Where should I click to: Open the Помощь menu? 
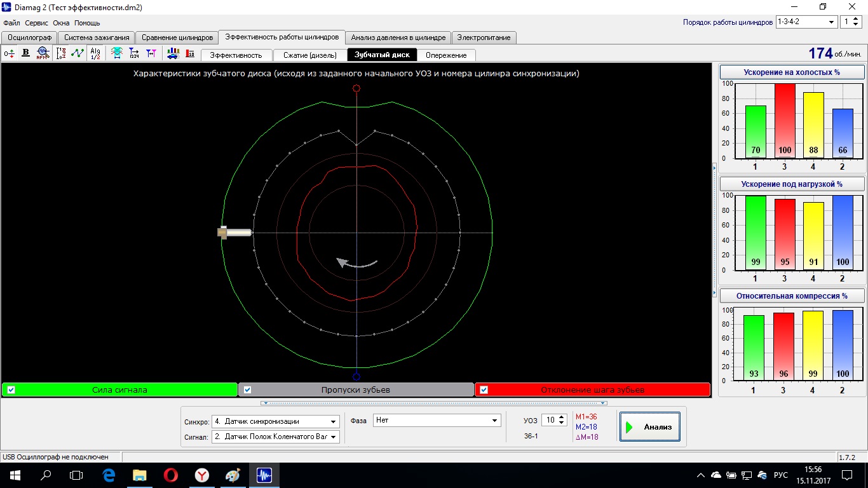(x=87, y=23)
